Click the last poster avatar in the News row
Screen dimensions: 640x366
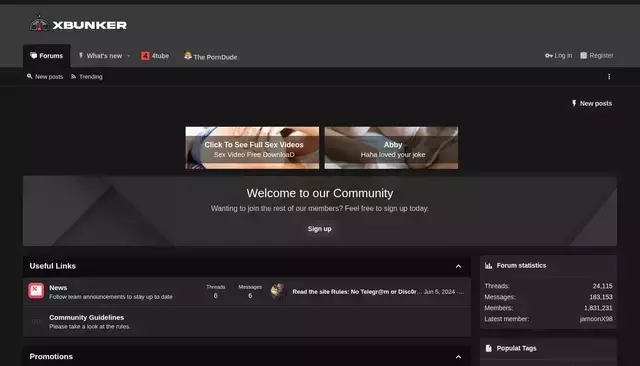click(278, 291)
